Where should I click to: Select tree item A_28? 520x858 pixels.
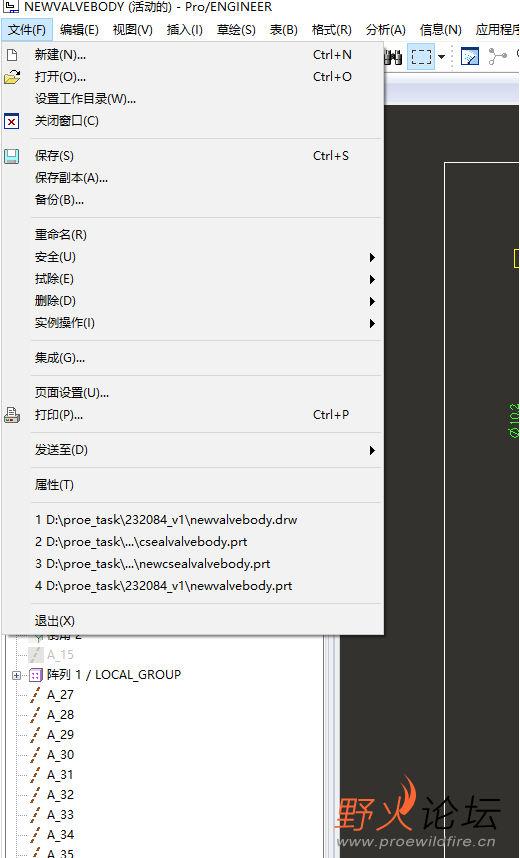60,715
